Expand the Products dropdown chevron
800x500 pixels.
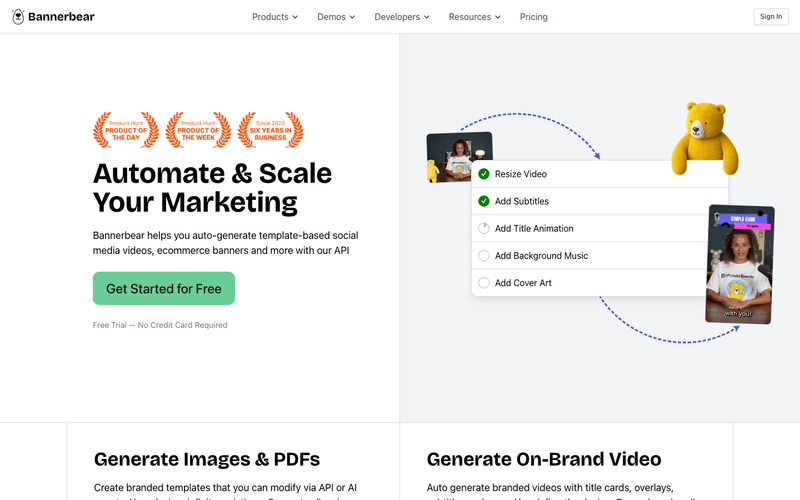pyautogui.click(x=295, y=17)
